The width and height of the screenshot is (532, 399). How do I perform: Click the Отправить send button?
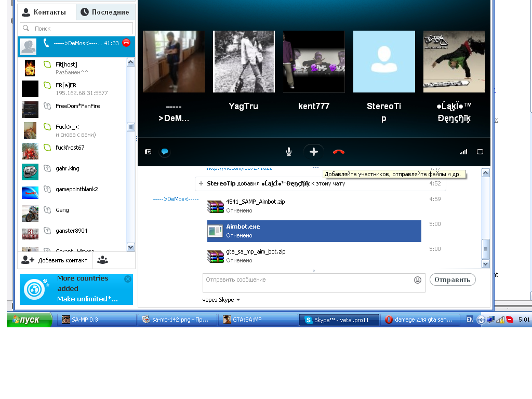click(453, 280)
